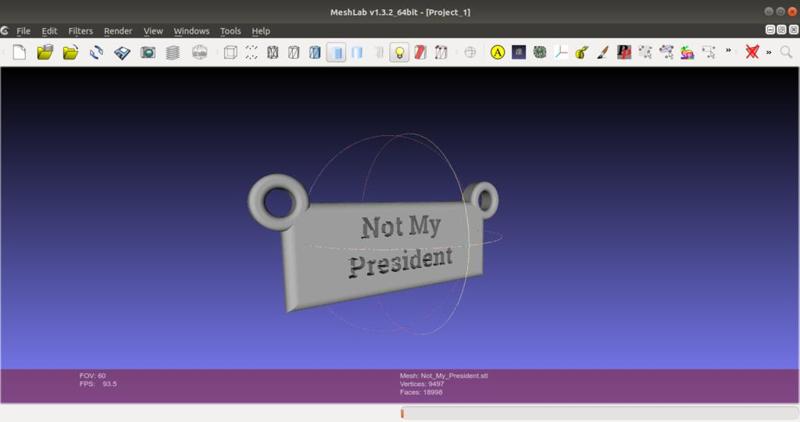This screenshot has width=800, height=422.
Task: Click the green speckled mesh icon
Action: (x=540, y=52)
